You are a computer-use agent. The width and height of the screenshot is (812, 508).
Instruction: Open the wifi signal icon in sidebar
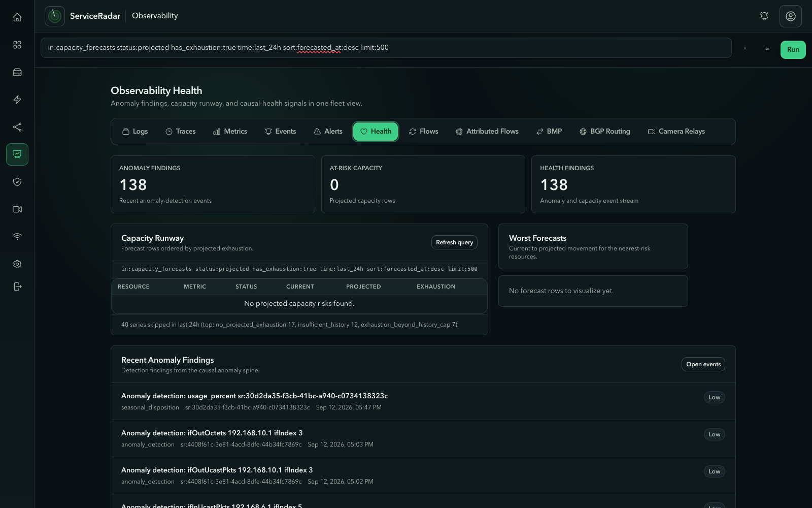pos(17,237)
